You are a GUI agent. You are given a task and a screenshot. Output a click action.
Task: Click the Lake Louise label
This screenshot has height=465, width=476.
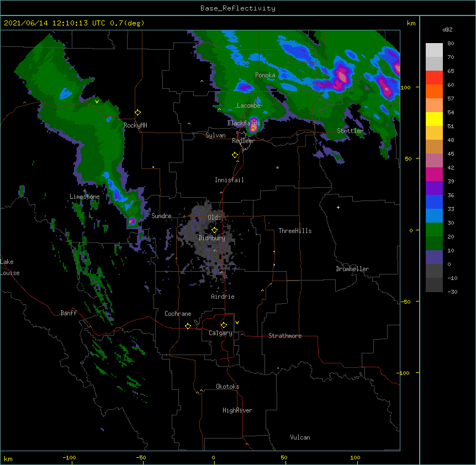coord(10,267)
